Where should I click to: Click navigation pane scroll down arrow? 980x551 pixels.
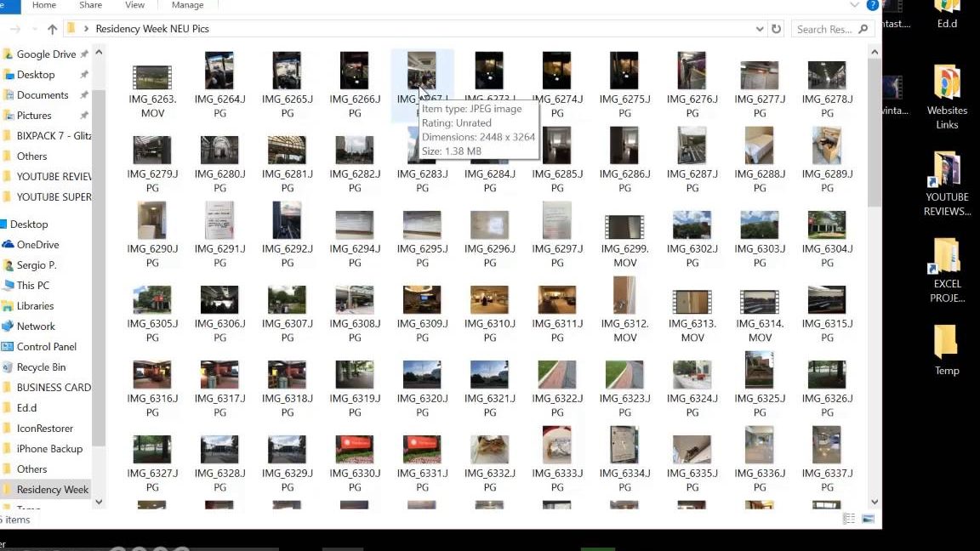click(x=99, y=502)
